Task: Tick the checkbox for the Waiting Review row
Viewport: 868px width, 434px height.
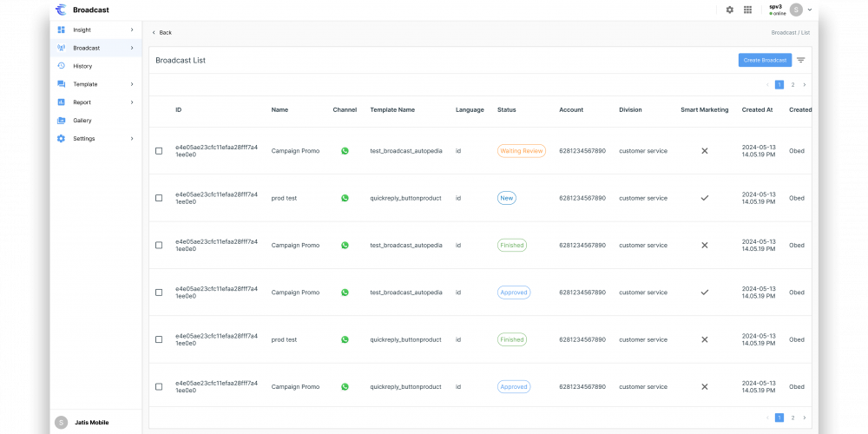Action: pos(159,151)
